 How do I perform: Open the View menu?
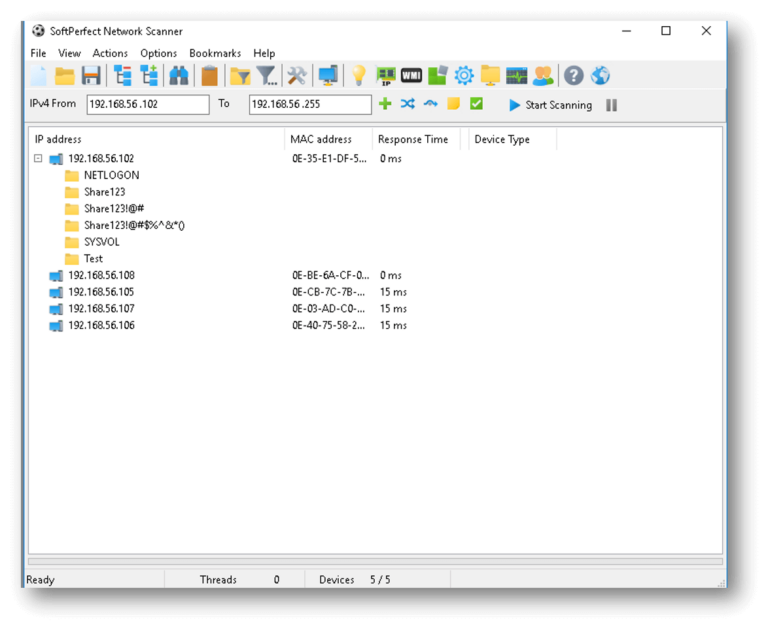pyautogui.click(x=69, y=53)
